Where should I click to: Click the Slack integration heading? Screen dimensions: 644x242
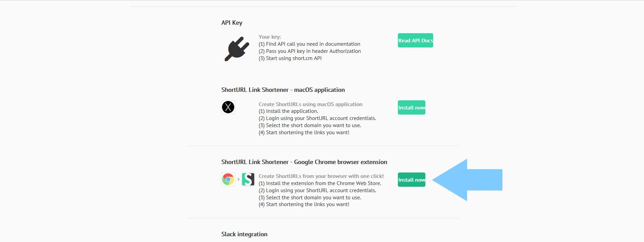click(x=244, y=234)
